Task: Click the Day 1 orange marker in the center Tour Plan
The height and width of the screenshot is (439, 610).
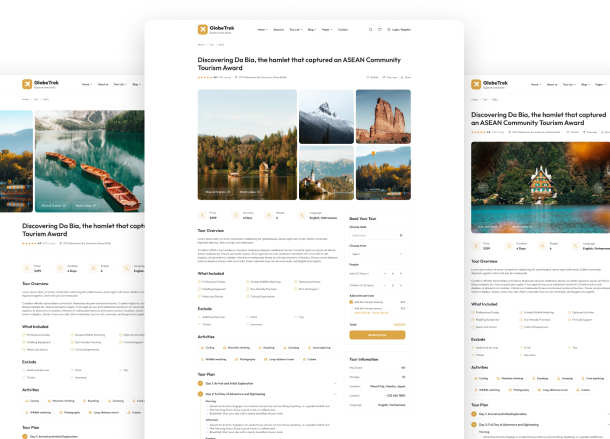Action: 200,383
